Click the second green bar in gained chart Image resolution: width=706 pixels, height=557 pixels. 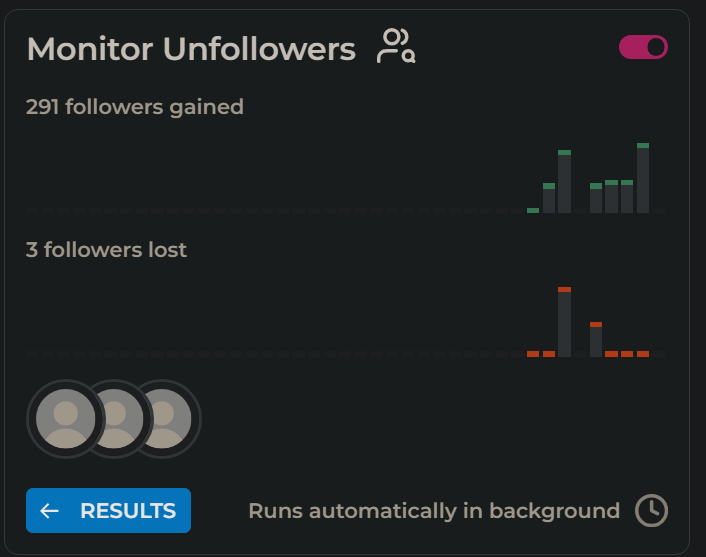click(549, 198)
